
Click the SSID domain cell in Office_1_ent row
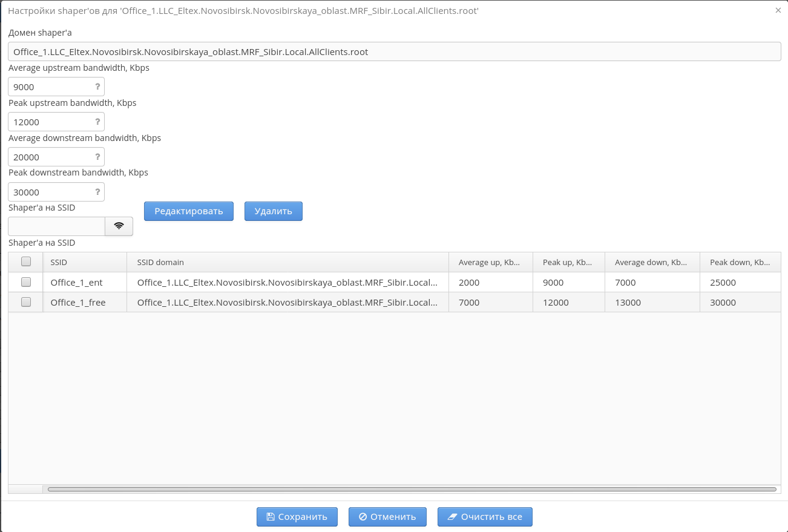pos(288,282)
